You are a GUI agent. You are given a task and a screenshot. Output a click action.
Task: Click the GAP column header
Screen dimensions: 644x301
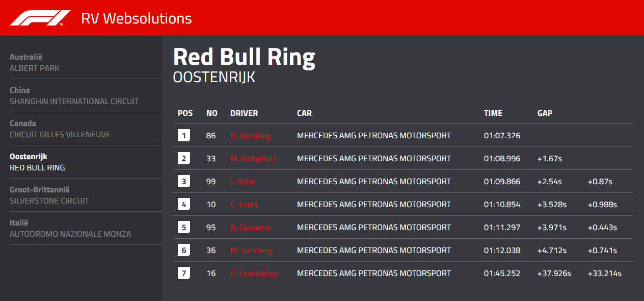(x=545, y=113)
